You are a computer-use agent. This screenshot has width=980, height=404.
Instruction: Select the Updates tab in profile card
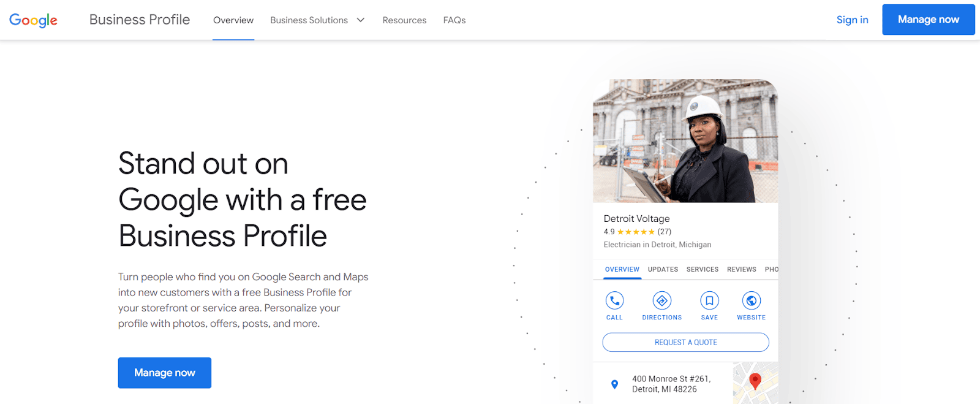coord(663,269)
